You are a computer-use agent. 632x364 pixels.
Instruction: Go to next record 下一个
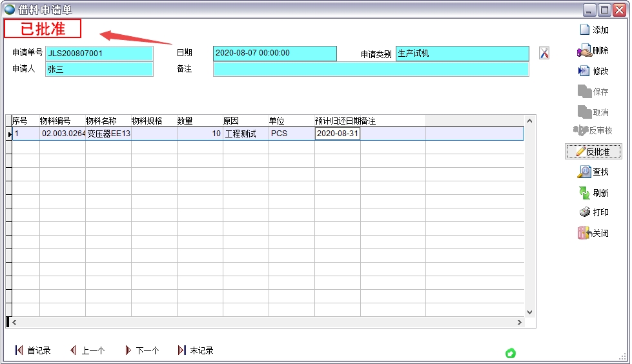click(x=142, y=350)
